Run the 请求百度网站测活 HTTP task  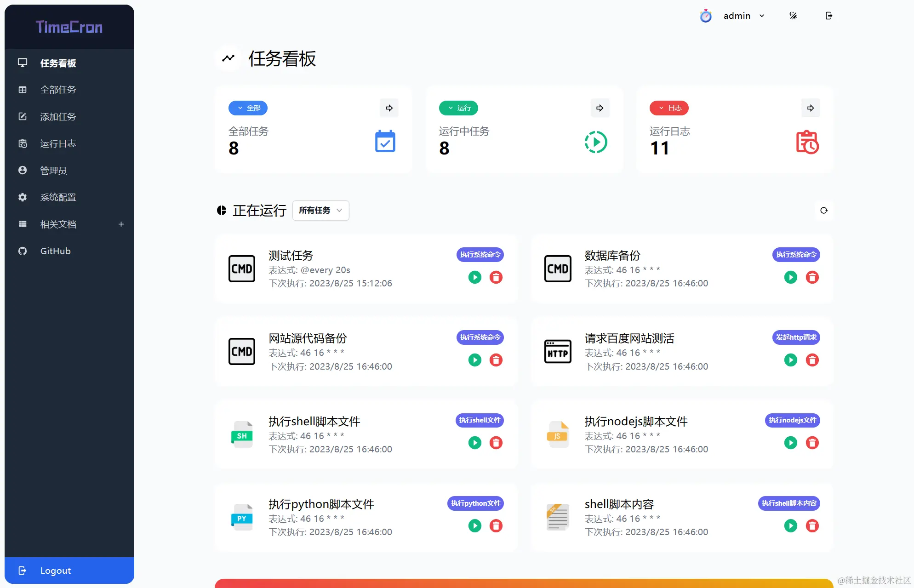(790, 360)
